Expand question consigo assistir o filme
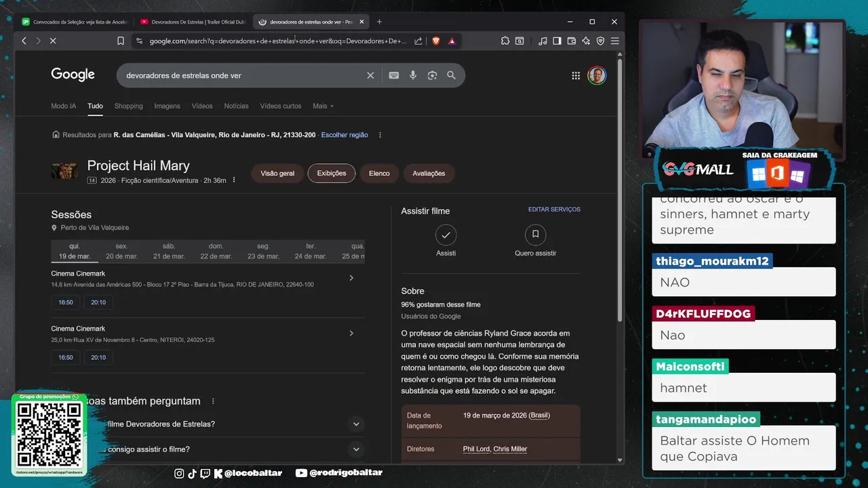 [x=356, y=449]
